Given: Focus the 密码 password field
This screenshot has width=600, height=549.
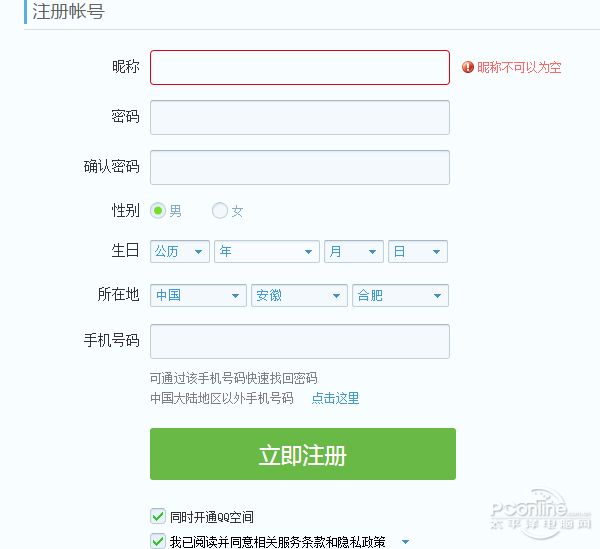Looking at the screenshot, I should pyautogui.click(x=300, y=117).
